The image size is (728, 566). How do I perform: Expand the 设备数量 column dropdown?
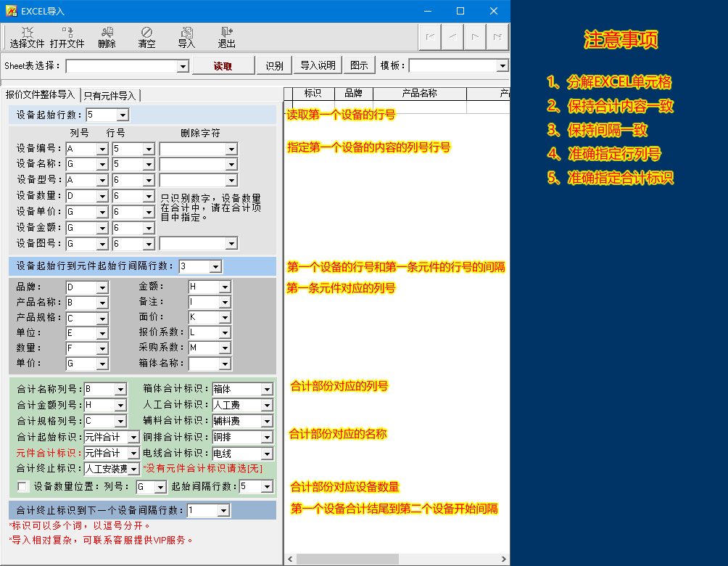(x=103, y=196)
